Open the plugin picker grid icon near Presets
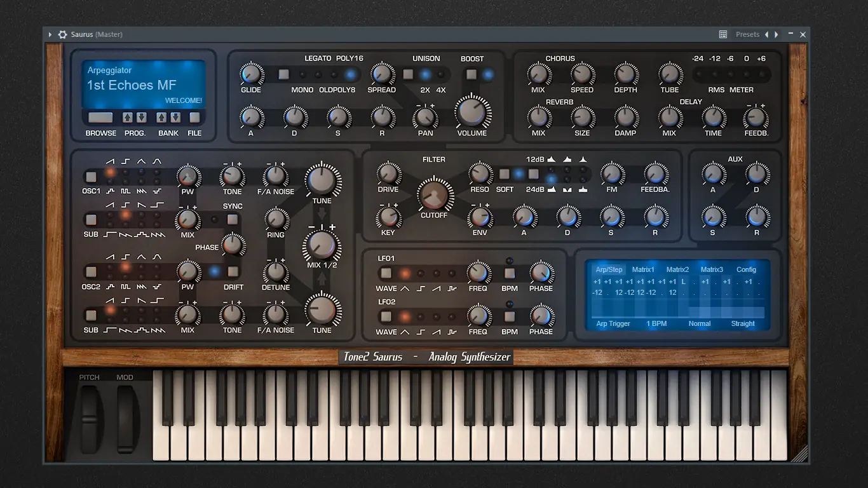Screen dimensions: 868x488 coord(724,34)
